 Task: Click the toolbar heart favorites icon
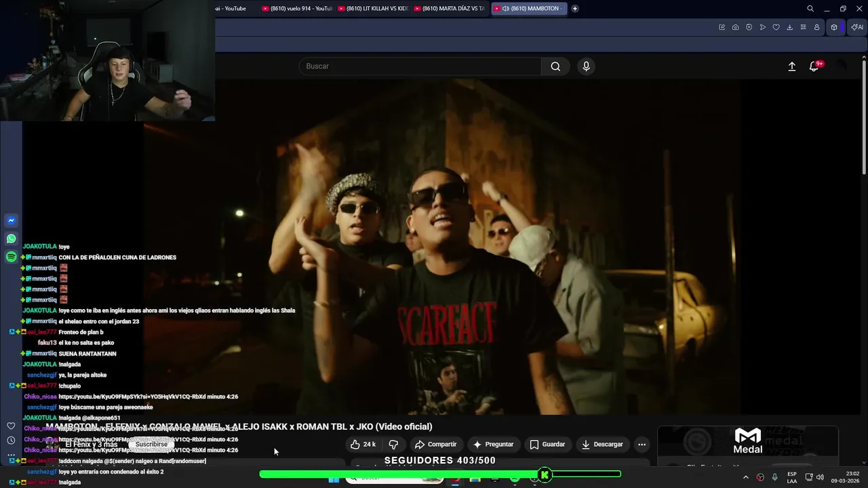(x=776, y=27)
